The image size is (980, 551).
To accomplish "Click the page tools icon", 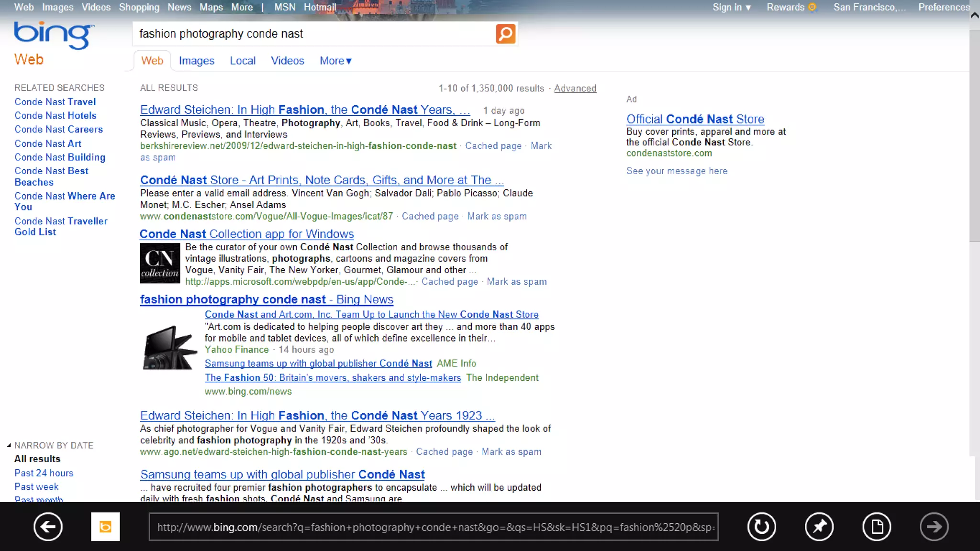I will 876,527.
